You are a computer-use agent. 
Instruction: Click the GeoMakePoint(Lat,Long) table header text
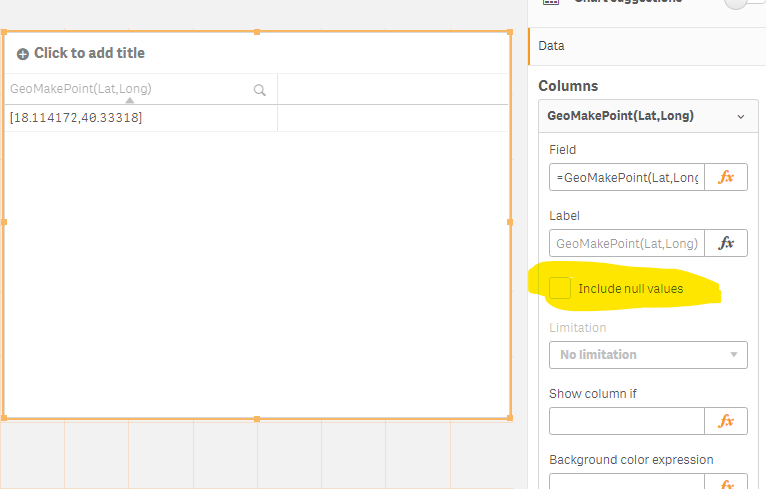pyautogui.click(x=81, y=89)
